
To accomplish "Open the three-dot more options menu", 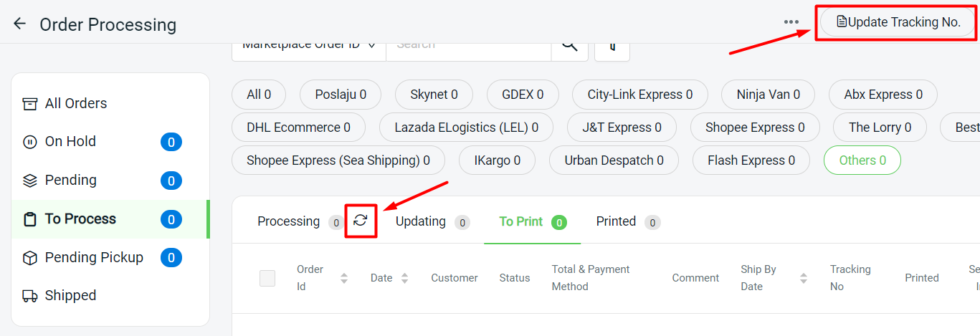I will [791, 22].
